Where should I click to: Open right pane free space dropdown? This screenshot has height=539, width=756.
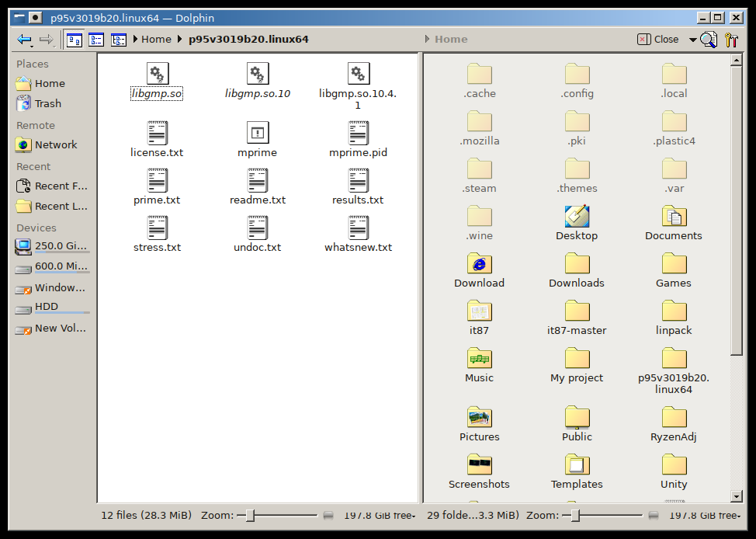705,516
